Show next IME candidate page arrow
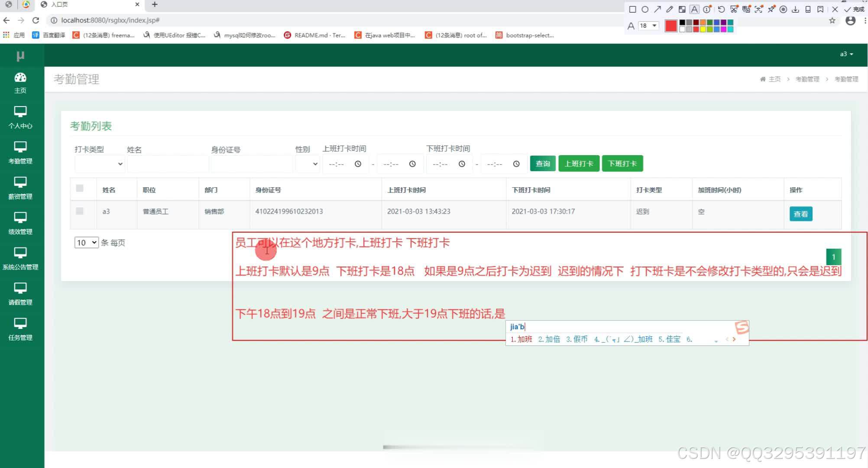 click(734, 339)
